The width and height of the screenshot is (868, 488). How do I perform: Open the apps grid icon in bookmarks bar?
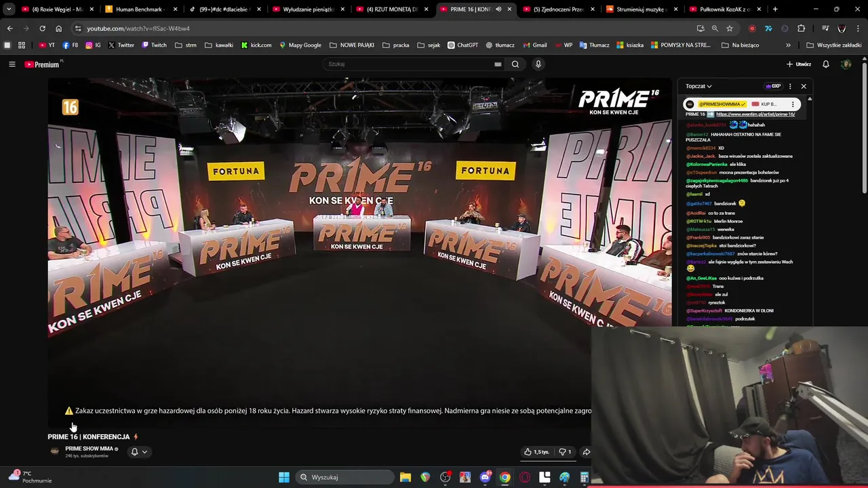22,45
